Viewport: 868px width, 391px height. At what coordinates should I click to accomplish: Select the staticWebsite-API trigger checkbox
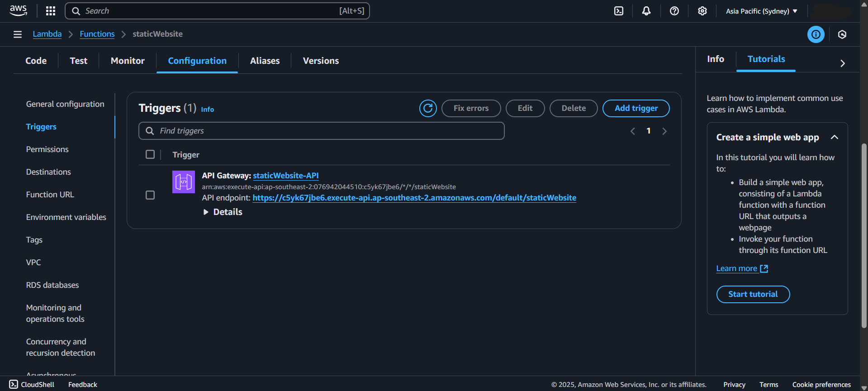(x=150, y=195)
